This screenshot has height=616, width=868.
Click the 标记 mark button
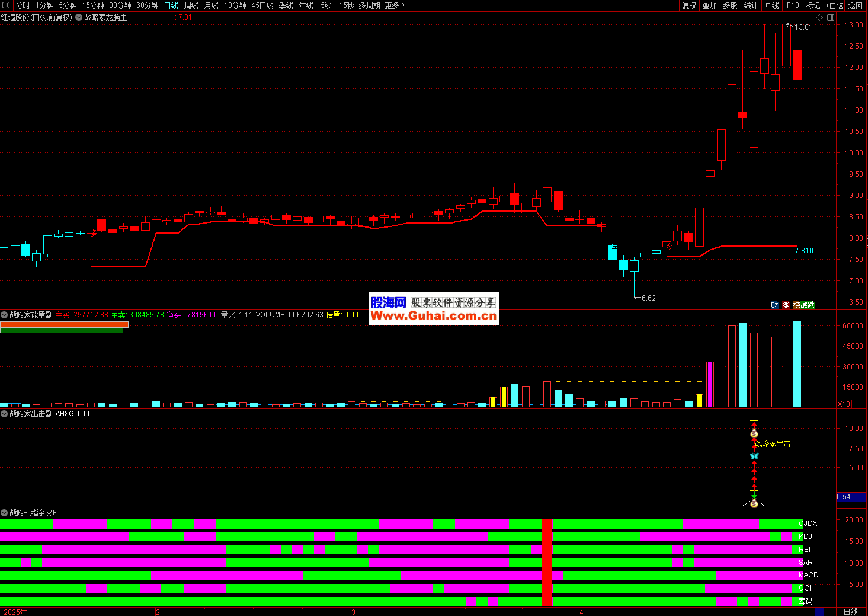[x=813, y=5]
